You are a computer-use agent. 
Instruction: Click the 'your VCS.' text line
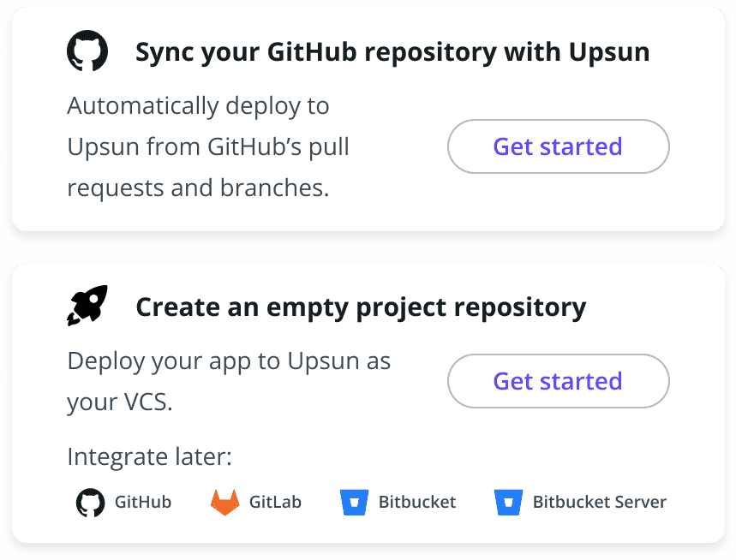(x=120, y=402)
